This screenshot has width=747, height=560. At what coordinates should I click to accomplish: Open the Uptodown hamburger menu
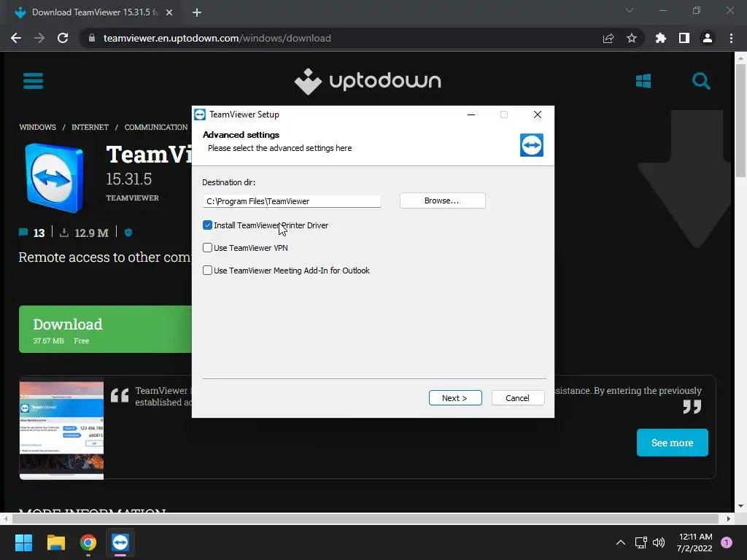click(33, 81)
